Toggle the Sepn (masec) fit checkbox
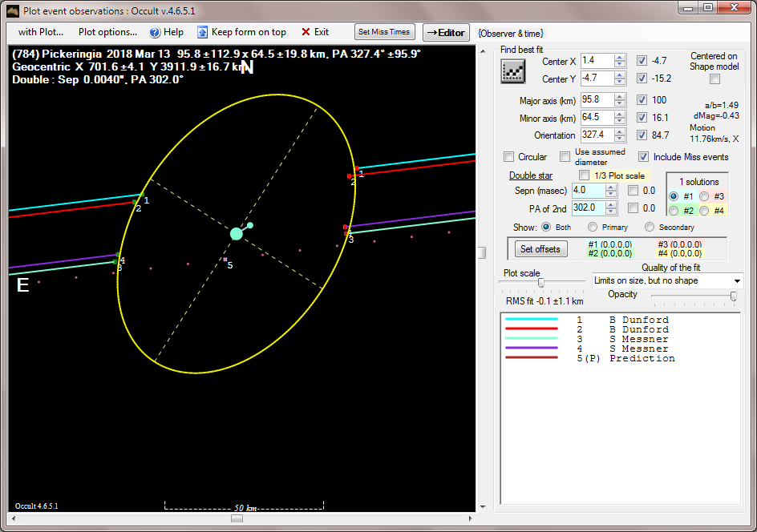Viewport: 757px width, 532px height. [633, 191]
